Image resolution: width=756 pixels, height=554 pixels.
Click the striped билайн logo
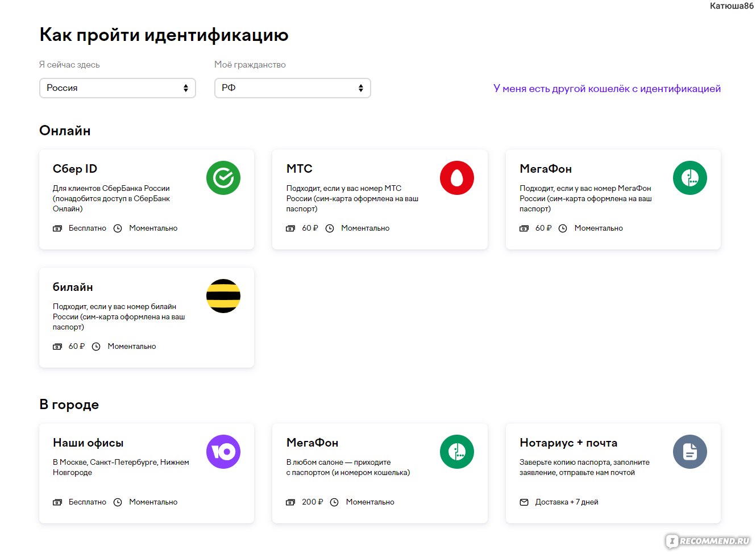tap(223, 296)
